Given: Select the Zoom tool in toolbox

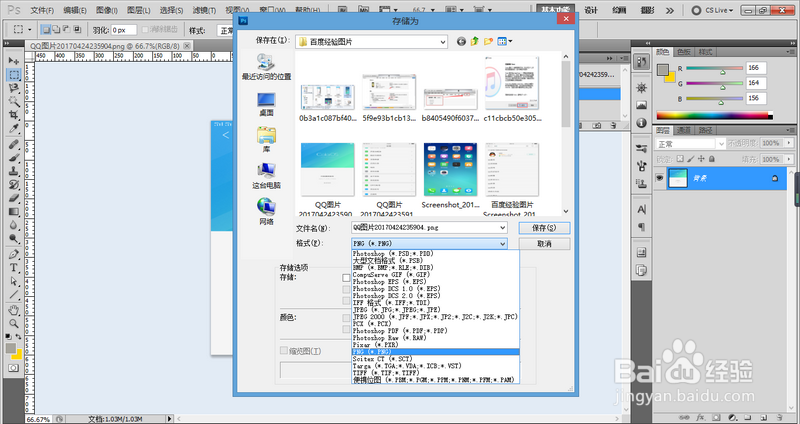Looking at the screenshot, I should pos(14,323).
